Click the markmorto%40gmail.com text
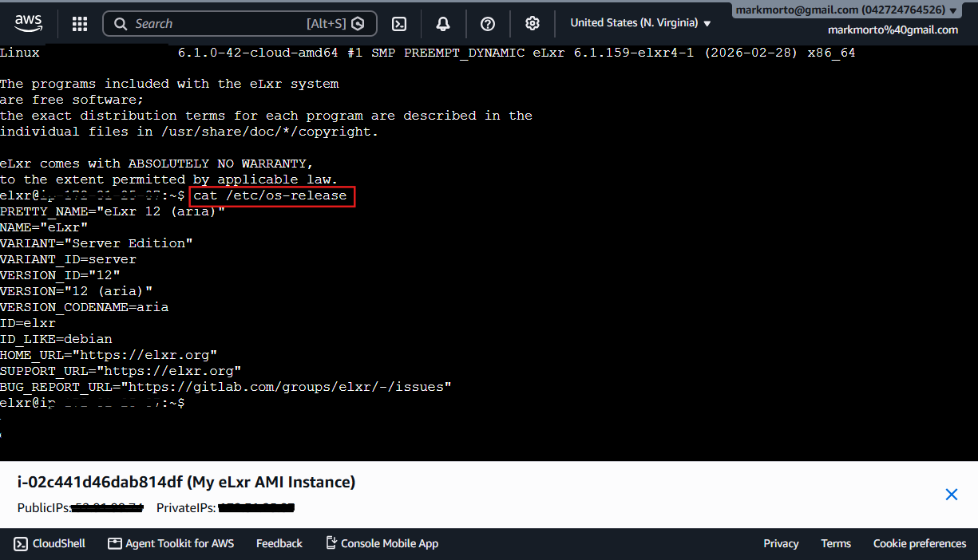The height and width of the screenshot is (560, 978). point(893,30)
